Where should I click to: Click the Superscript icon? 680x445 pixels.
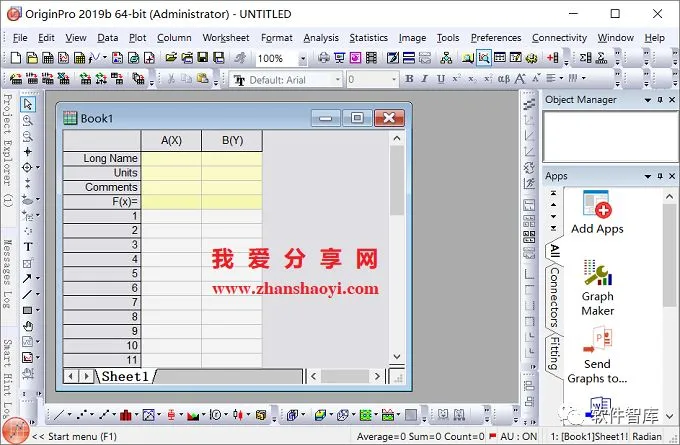tap(456, 79)
